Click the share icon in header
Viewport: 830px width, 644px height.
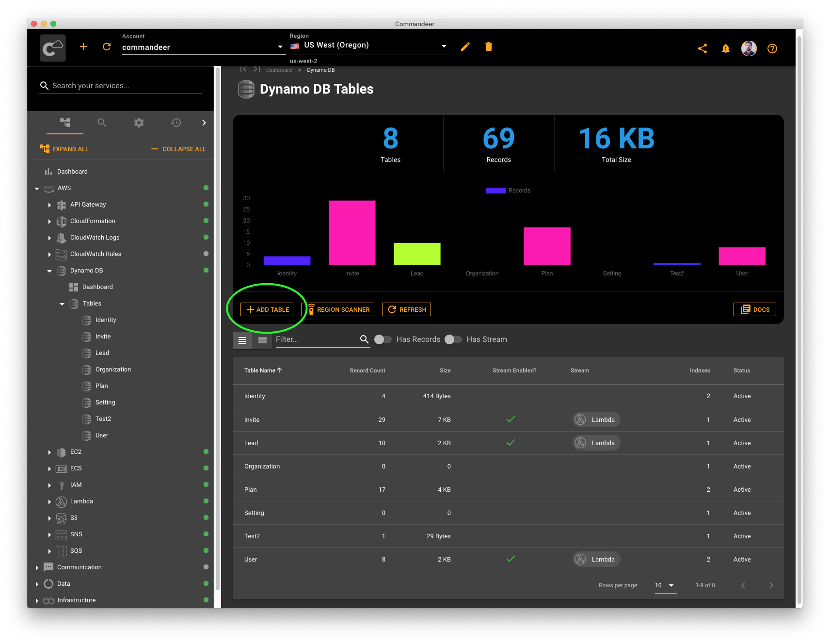[702, 48]
